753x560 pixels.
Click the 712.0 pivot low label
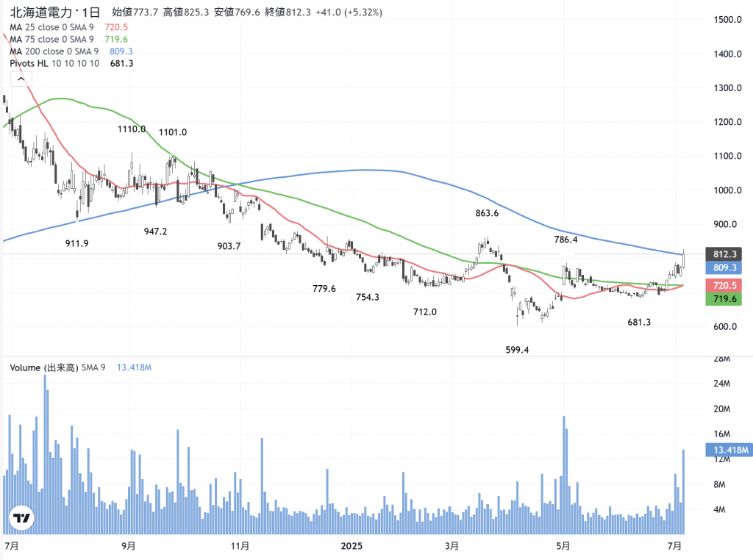(x=425, y=312)
